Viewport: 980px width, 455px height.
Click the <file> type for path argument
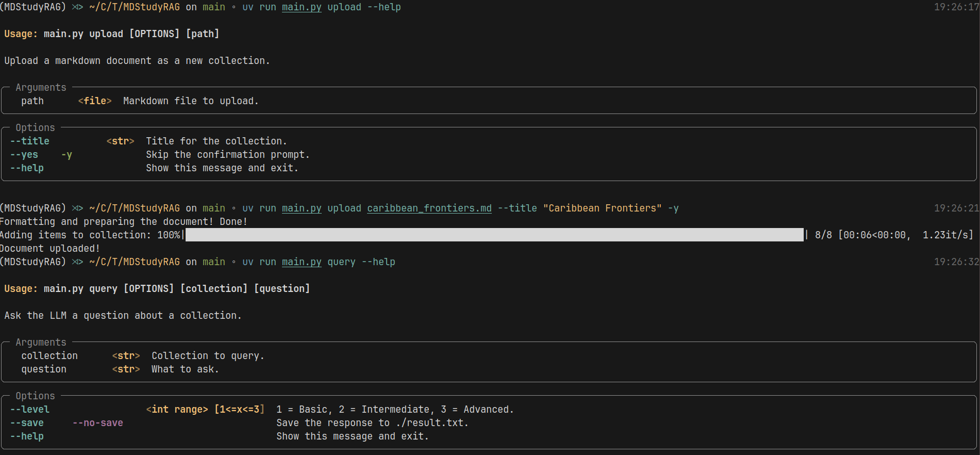point(95,101)
